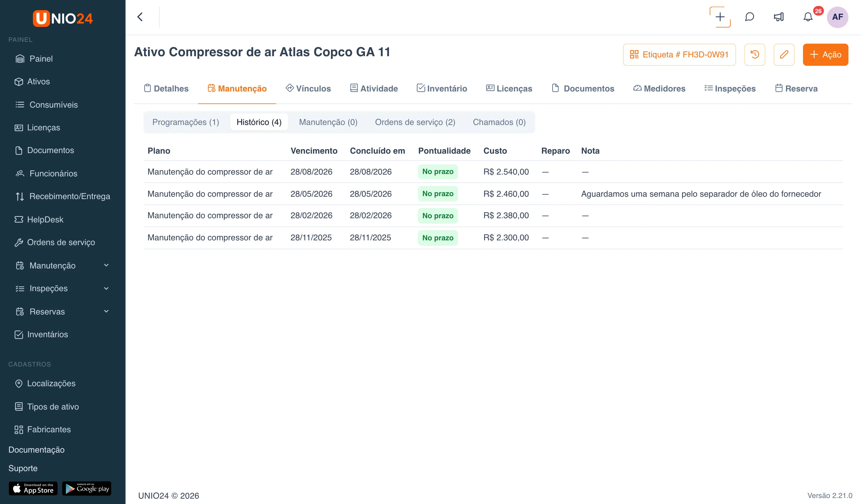Open the Documentação link
This screenshot has height=504, width=861.
click(x=36, y=450)
